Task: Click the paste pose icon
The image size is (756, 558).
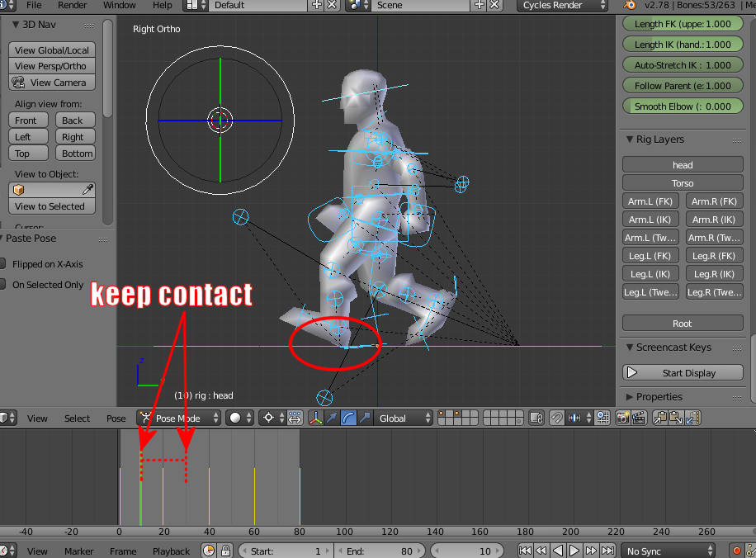Action: [x=676, y=418]
